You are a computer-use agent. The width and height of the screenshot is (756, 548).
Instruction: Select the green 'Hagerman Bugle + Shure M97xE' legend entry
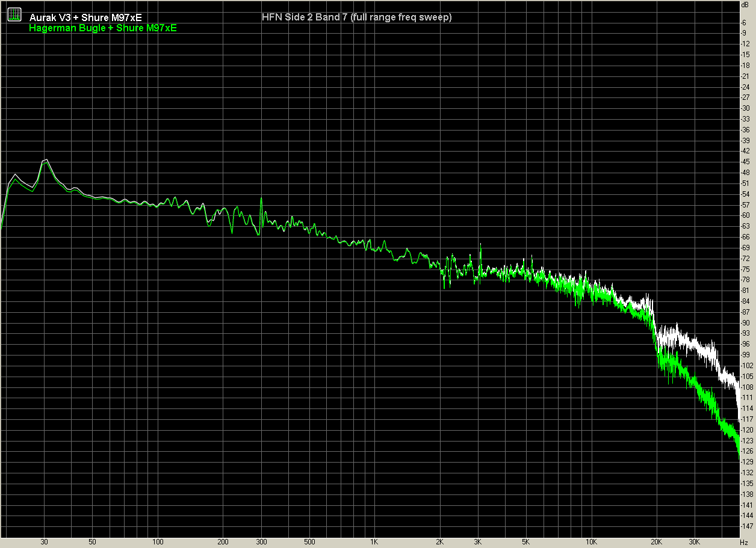[x=103, y=28]
